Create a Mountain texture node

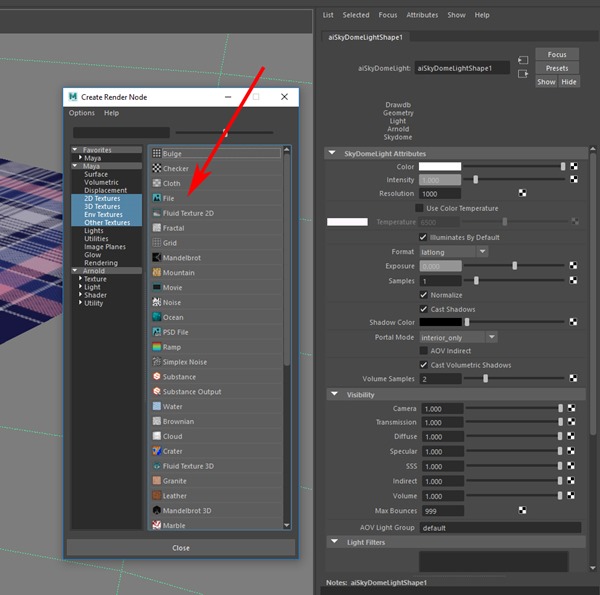pyautogui.click(x=216, y=273)
